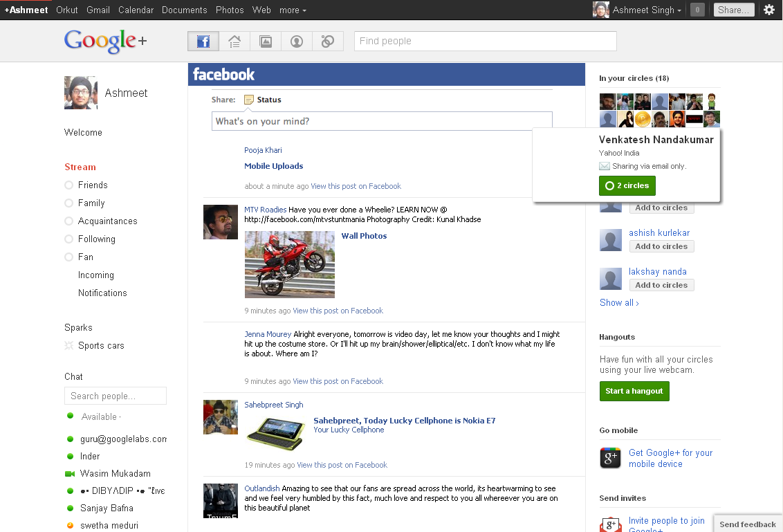Screen dimensions: 783x532
Task: Open Incoming in the sidebar
Action: [x=96, y=275]
